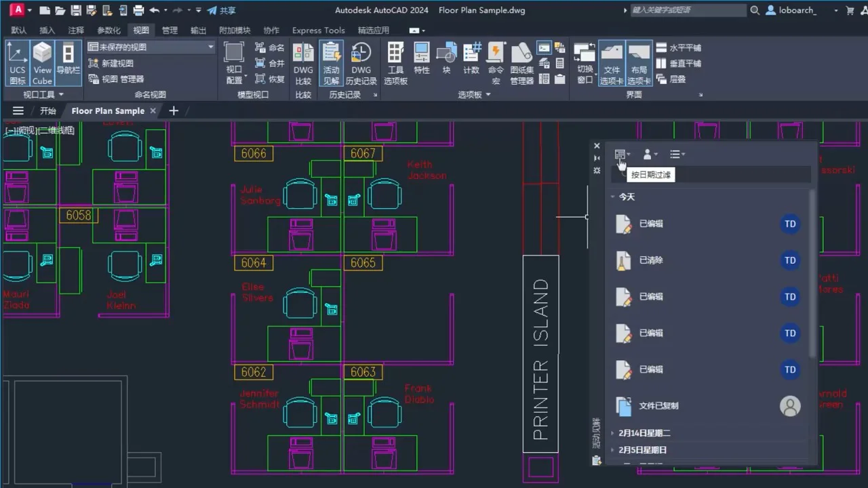Screen dimensions: 868x488
Task: Switch to the 管理 ribbon tab
Action: [x=170, y=30]
